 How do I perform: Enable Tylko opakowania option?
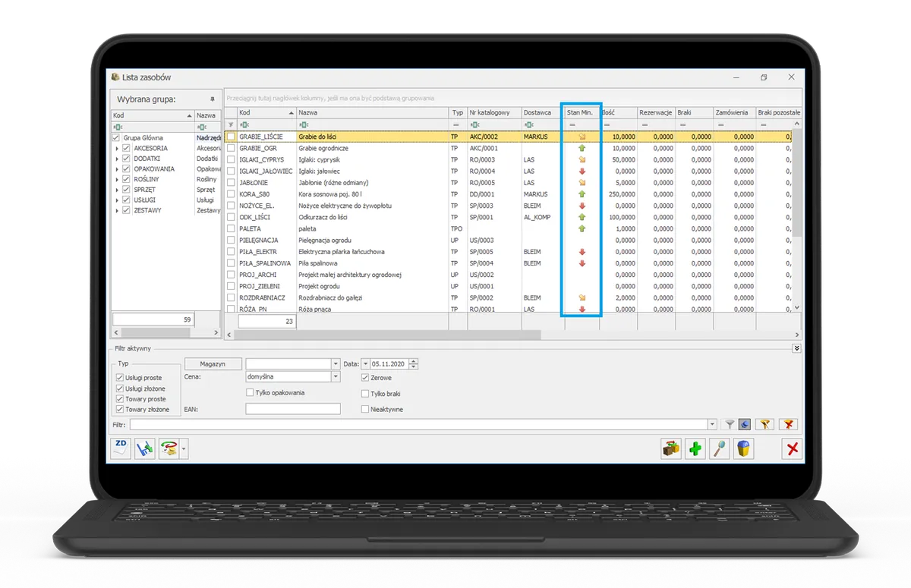[250, 392]
